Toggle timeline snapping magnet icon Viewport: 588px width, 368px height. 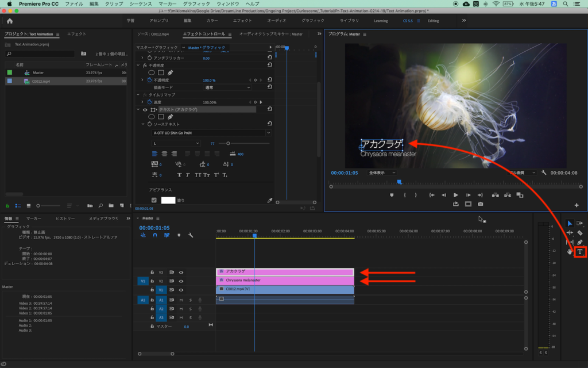tap(154, 235)
